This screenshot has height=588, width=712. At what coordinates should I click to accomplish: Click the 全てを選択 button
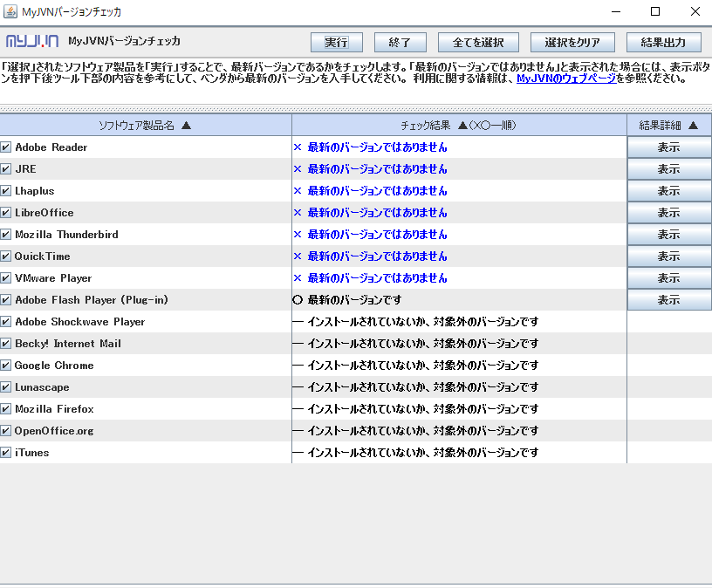[478, 42]
